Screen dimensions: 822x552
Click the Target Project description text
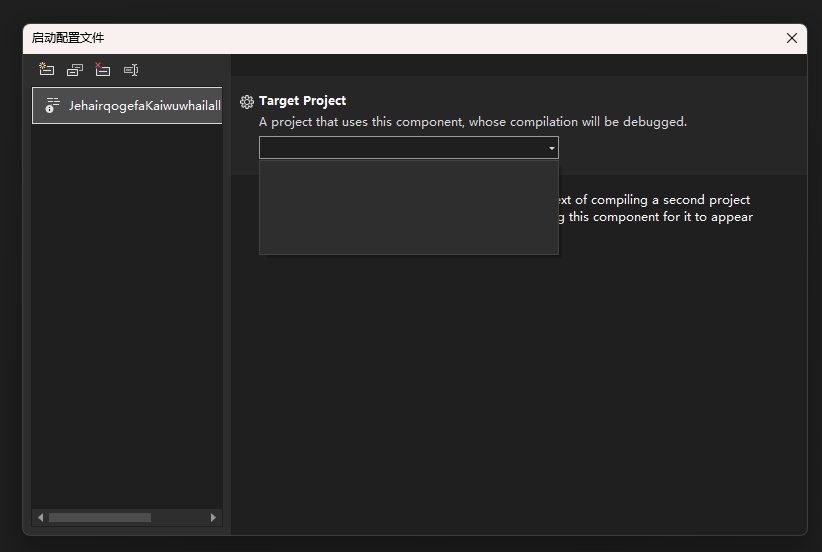click(x=472, y=122)
